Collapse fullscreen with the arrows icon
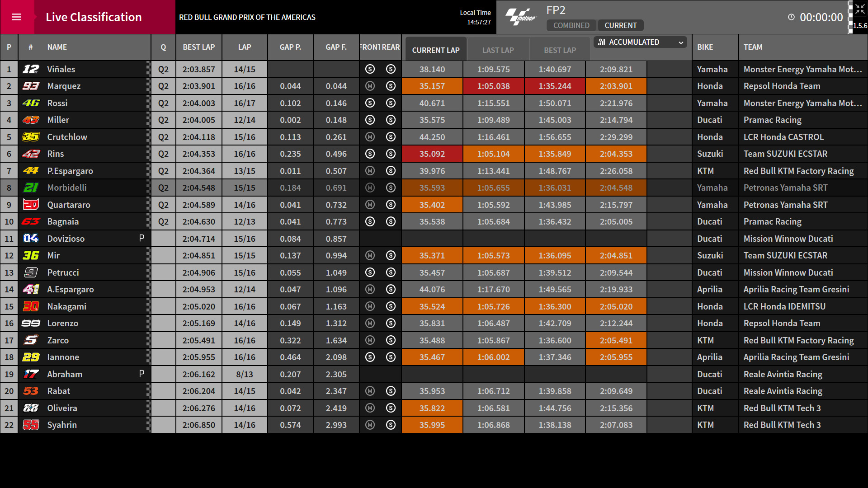868x488 pixels. [860, 9]
